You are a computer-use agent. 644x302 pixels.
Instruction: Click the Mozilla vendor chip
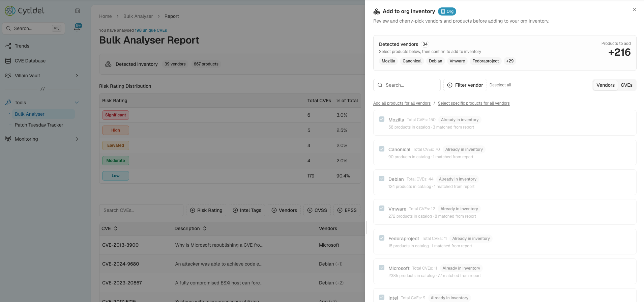[388, 61]
